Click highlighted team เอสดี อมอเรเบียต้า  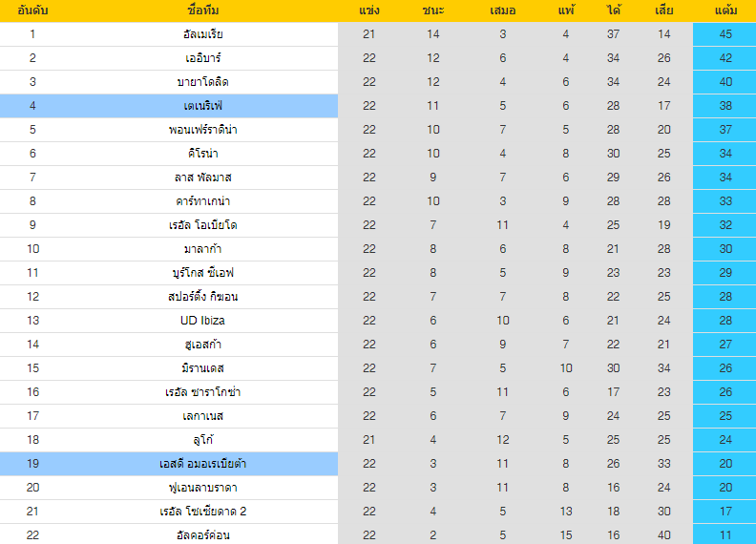pos(203,464)
